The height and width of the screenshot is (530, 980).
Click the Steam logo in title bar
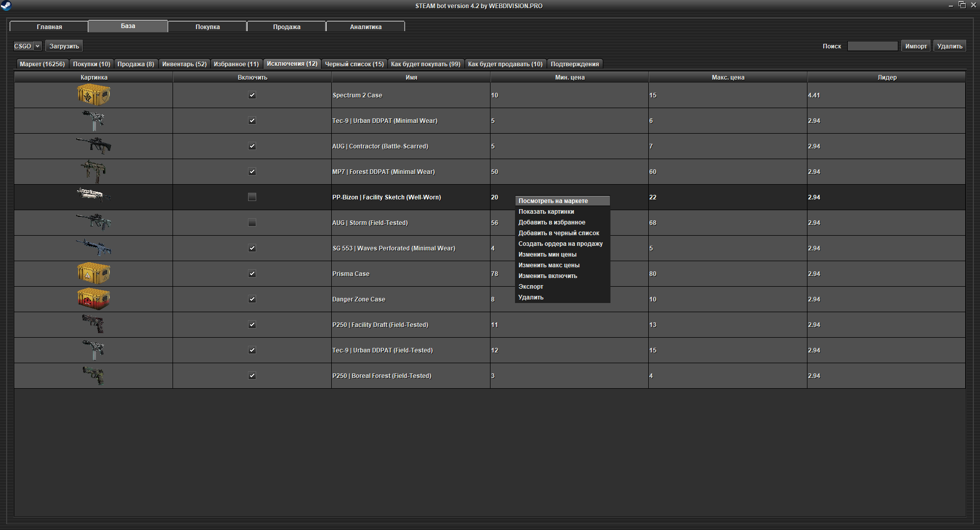pos(6,6)
